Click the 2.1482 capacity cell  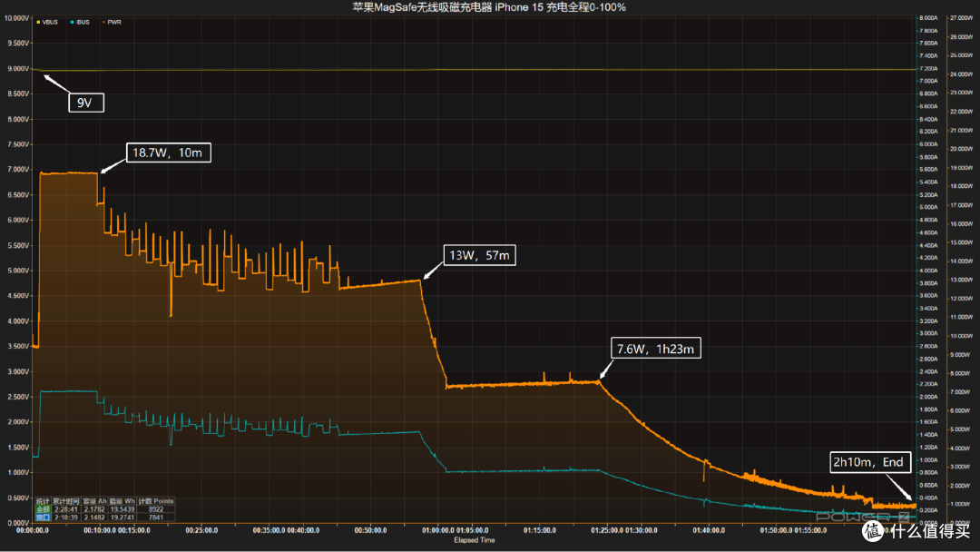pyautogui.click(x=94, y=517)
